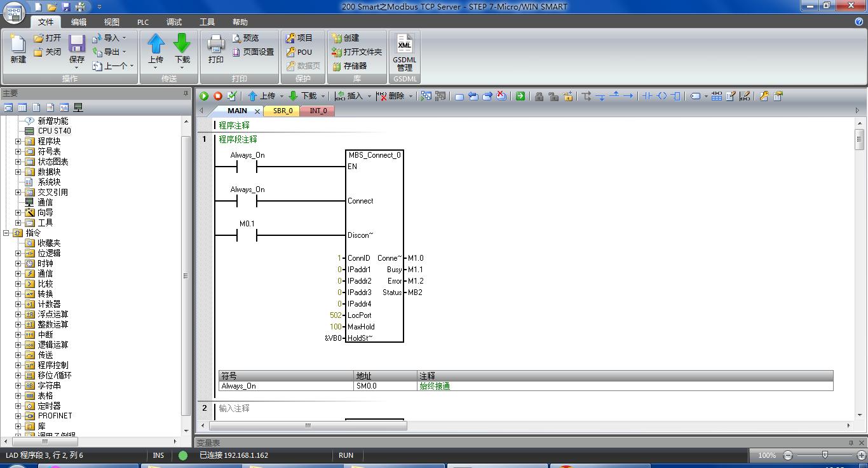The width and height of the screenshot is (868, 468).
Task: Toggle pin on the 变量表 panel
Action: pyautogui.click(x=851, y=443)
